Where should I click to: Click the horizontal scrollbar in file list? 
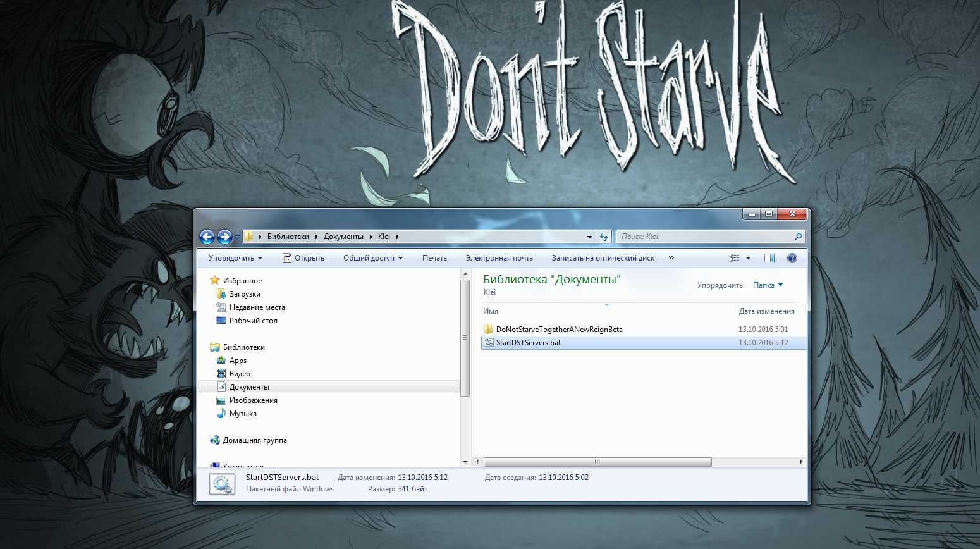click(x=597, y=462)
